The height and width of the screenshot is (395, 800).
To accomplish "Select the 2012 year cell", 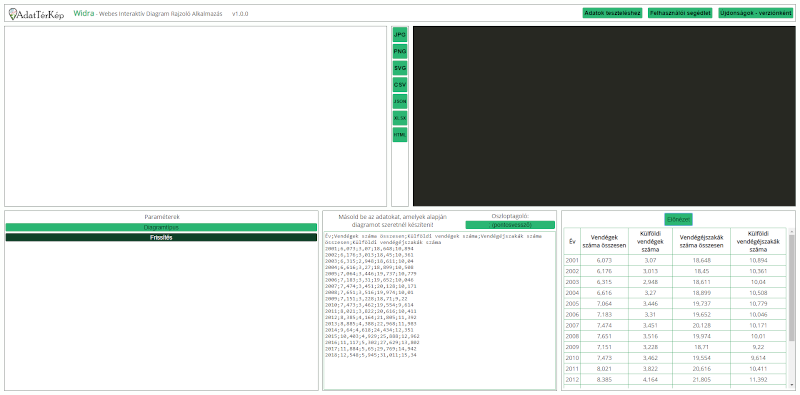I will point(572,380).
